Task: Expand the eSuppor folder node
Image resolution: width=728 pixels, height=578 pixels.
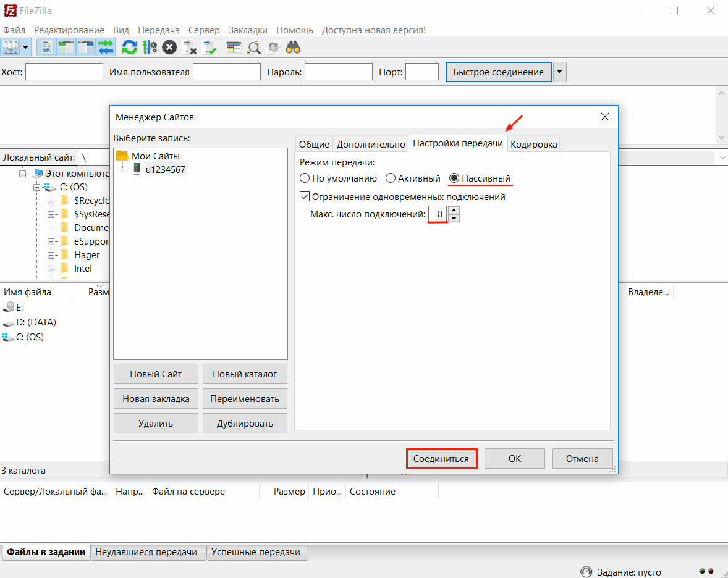Action: point(51,241)
